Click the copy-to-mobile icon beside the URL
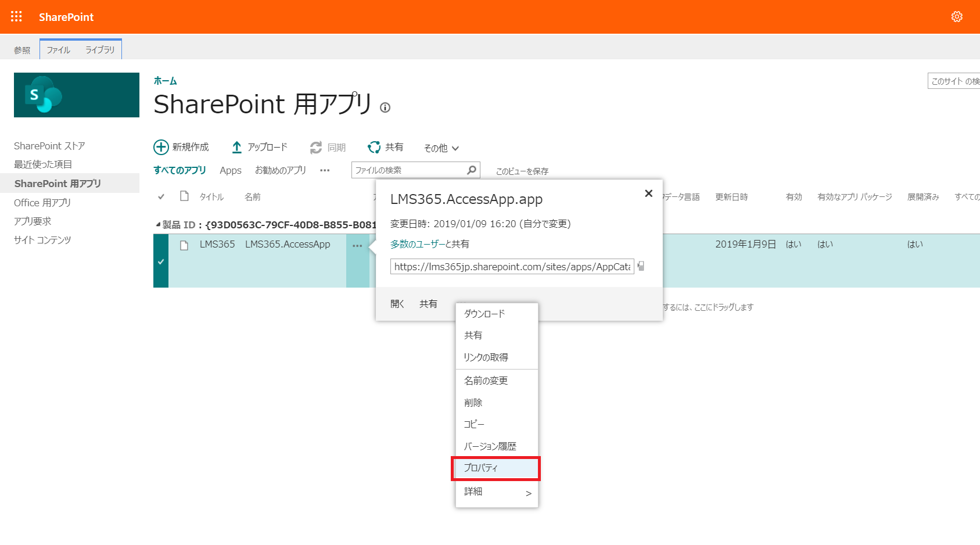Screen dimensions: 980x545 641,266
